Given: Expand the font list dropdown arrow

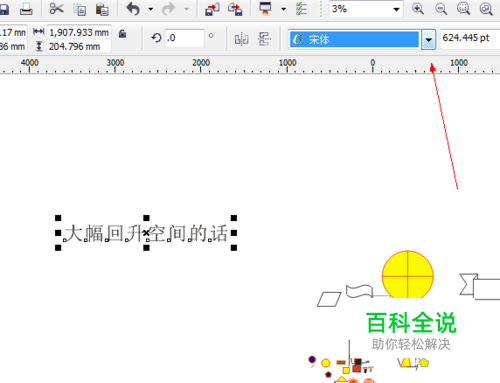Looking at the screenshot, I should 428,40.
